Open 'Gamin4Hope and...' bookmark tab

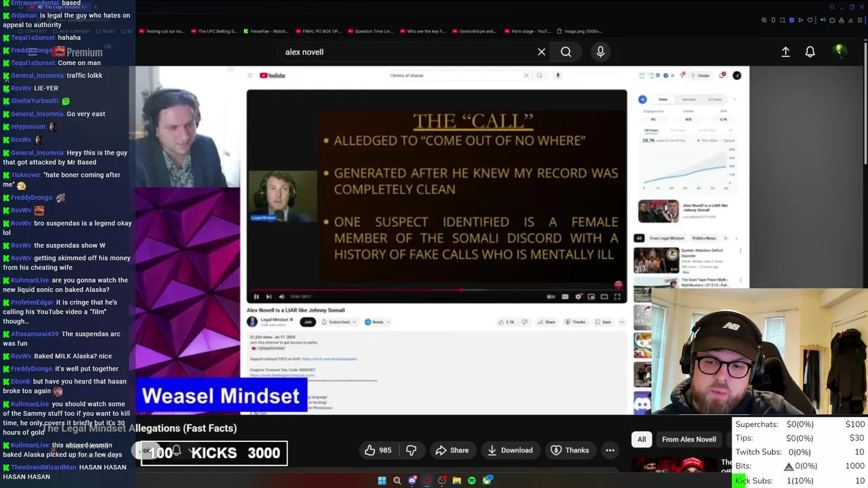point(474,31)
